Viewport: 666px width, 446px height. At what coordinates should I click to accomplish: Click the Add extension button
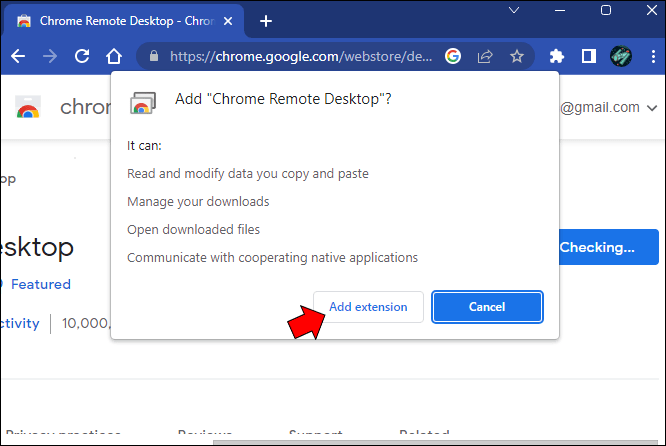(x=368, y=307)
